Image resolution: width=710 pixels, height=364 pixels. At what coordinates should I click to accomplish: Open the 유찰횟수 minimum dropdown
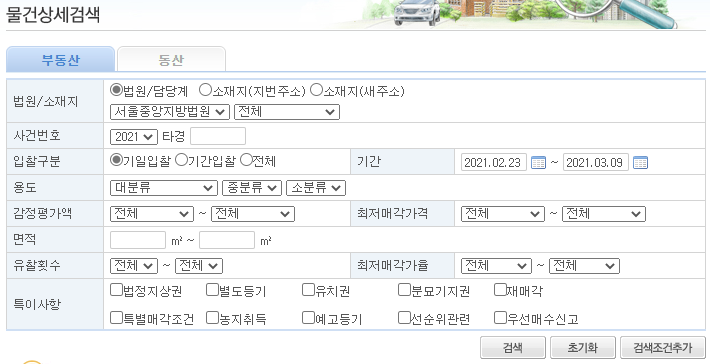coord(134,266)
